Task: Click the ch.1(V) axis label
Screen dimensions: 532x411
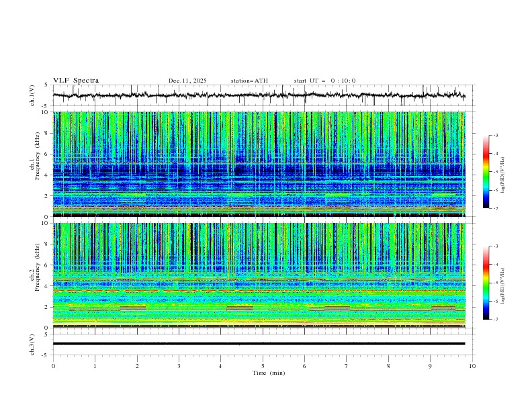Action: pos(32,95)
